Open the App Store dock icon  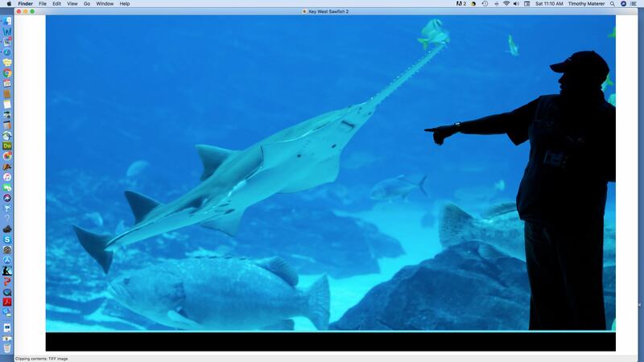tap(7, 260)
